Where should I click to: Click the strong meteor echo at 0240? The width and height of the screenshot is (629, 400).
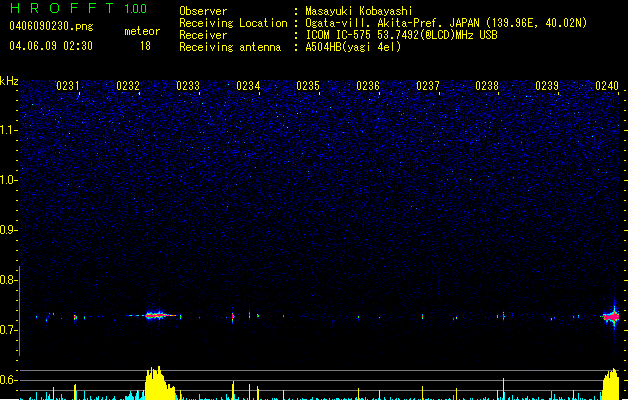click(611, 317)
